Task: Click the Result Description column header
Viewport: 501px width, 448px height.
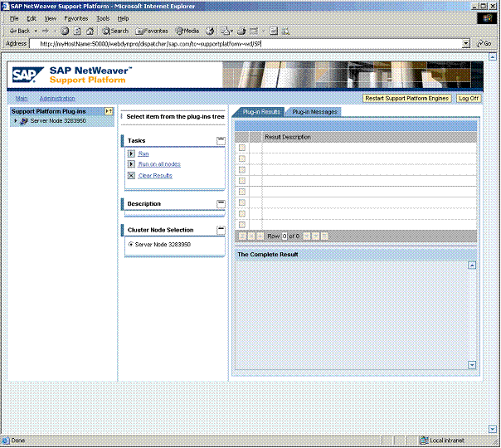Action: [x=369, y=137]
